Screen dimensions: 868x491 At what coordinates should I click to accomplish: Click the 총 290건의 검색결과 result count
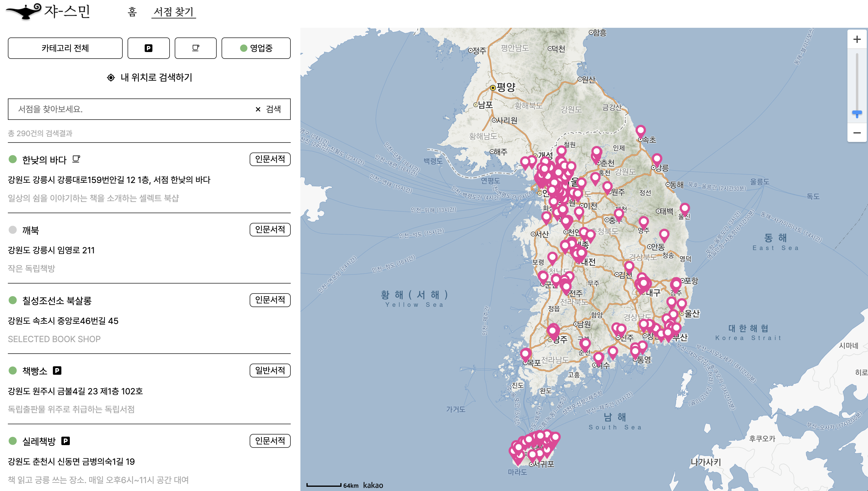(40, 133)
